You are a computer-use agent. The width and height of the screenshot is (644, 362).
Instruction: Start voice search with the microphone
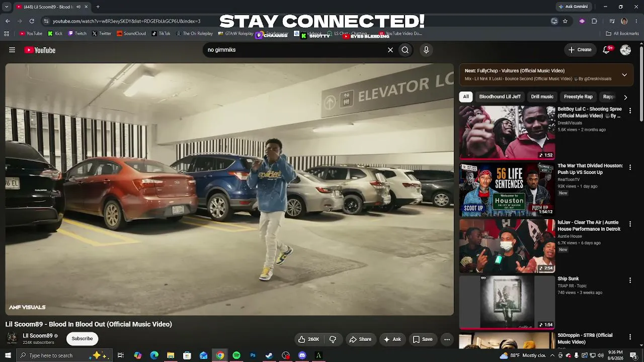pyautogui.click(x=426, y=50)
